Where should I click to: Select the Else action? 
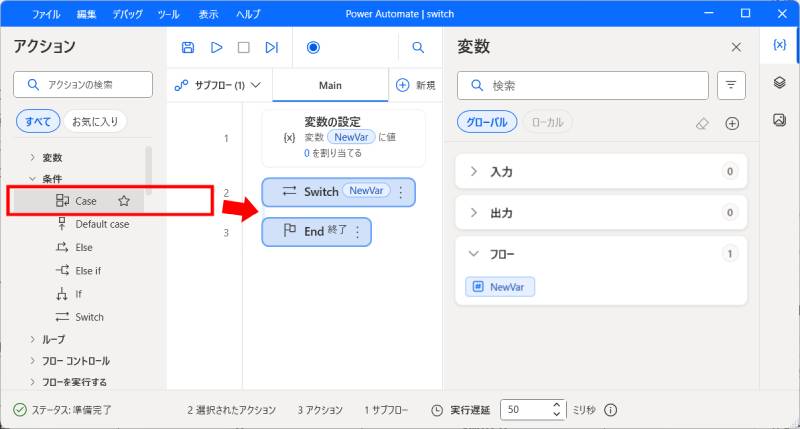coord(74,247)
